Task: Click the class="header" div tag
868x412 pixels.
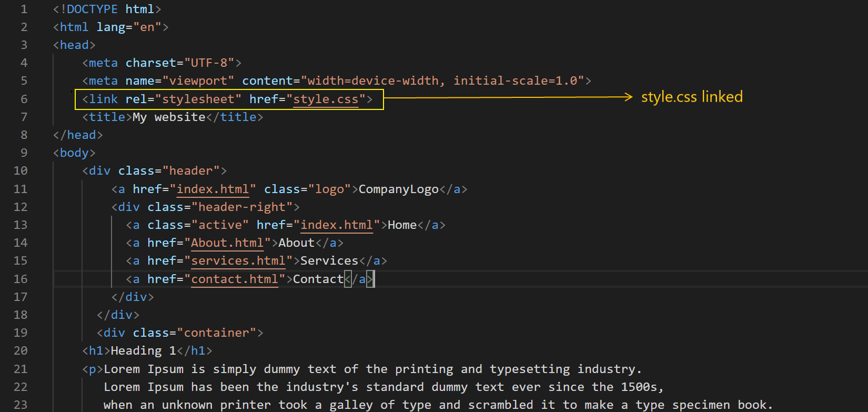Action: (x=155, y=170)
